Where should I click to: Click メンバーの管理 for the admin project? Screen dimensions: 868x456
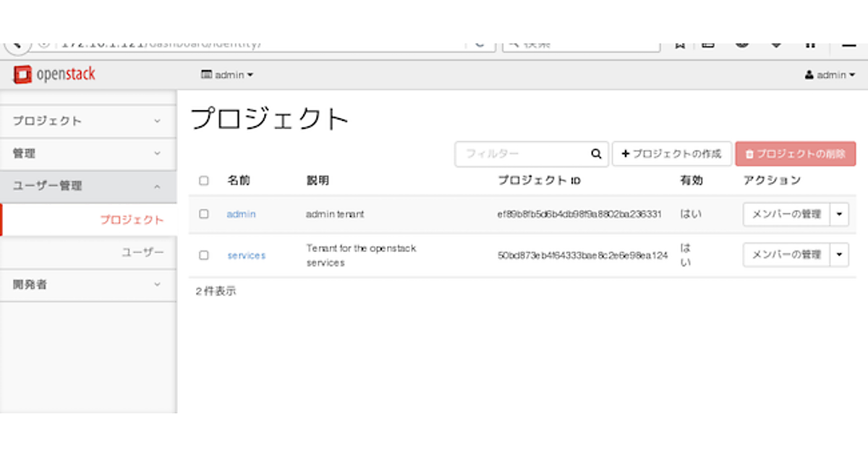coord(786,214)
